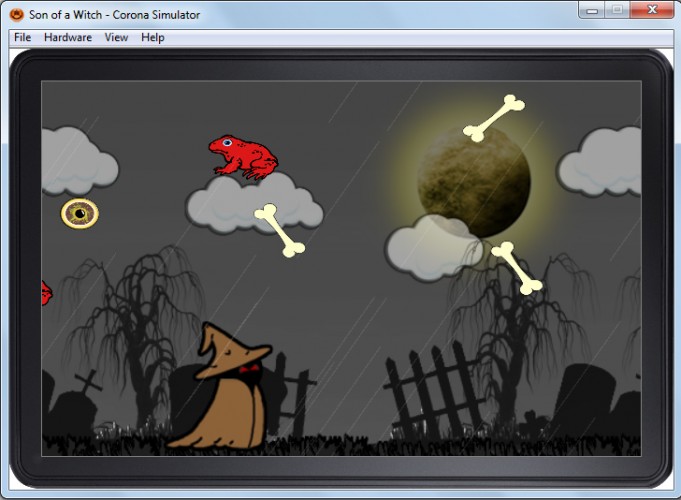
Task: Open the File menu
Action: pos(23,37)
